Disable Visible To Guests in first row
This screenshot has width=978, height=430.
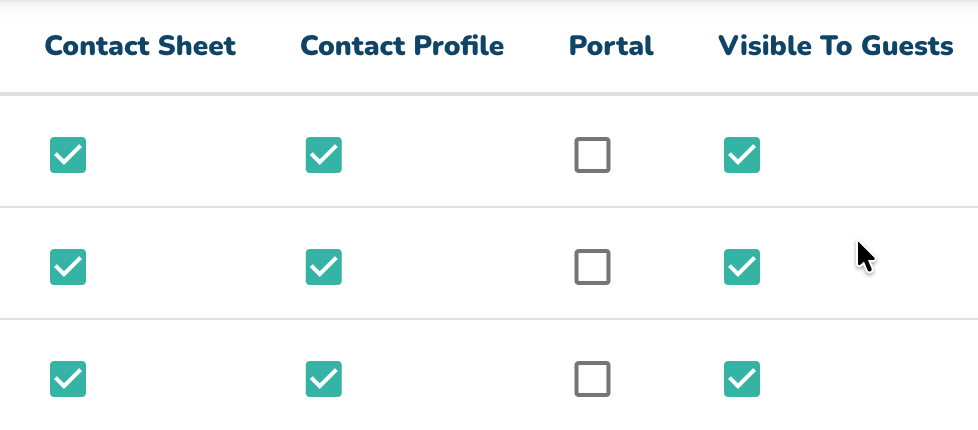[x=741, y=155]
